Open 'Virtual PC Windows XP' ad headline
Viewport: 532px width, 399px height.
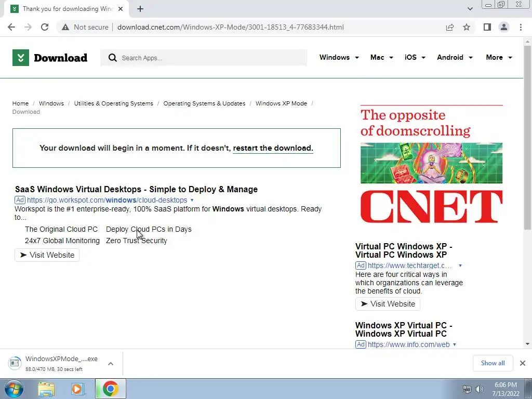click(403, 250)
